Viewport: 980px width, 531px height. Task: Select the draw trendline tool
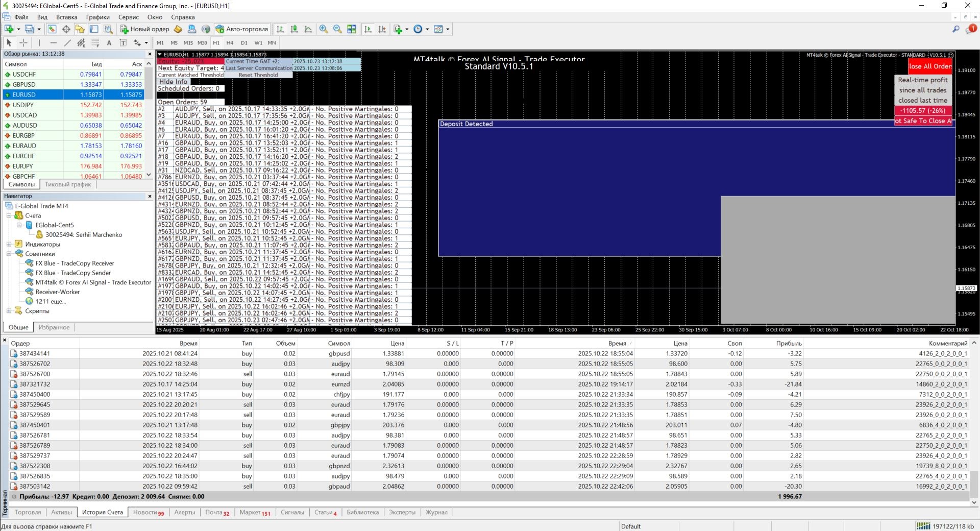(67, 43)
